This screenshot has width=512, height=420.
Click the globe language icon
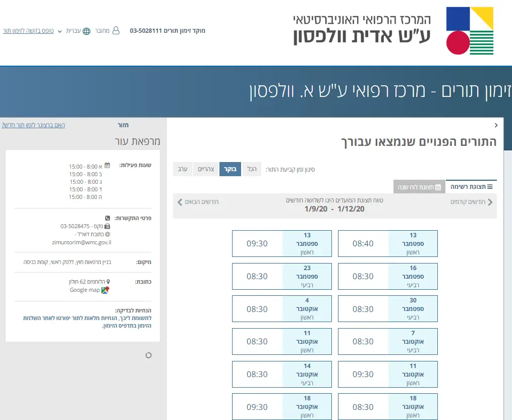[x=87, y=31]
